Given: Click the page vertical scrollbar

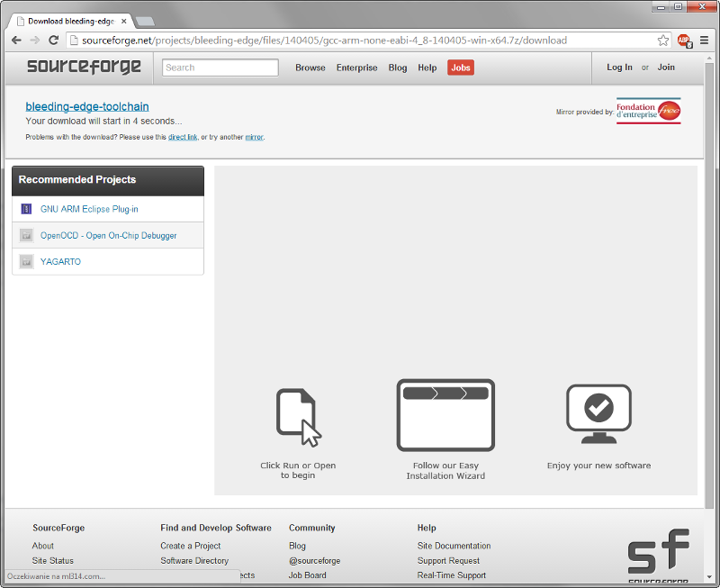Looking at the screenshot, I should pyautogui.click(x=709, y=285).
